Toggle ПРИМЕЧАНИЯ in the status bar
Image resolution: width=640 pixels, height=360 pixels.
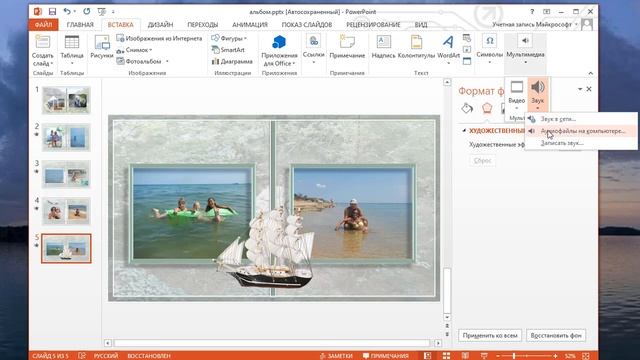[386, 356]
